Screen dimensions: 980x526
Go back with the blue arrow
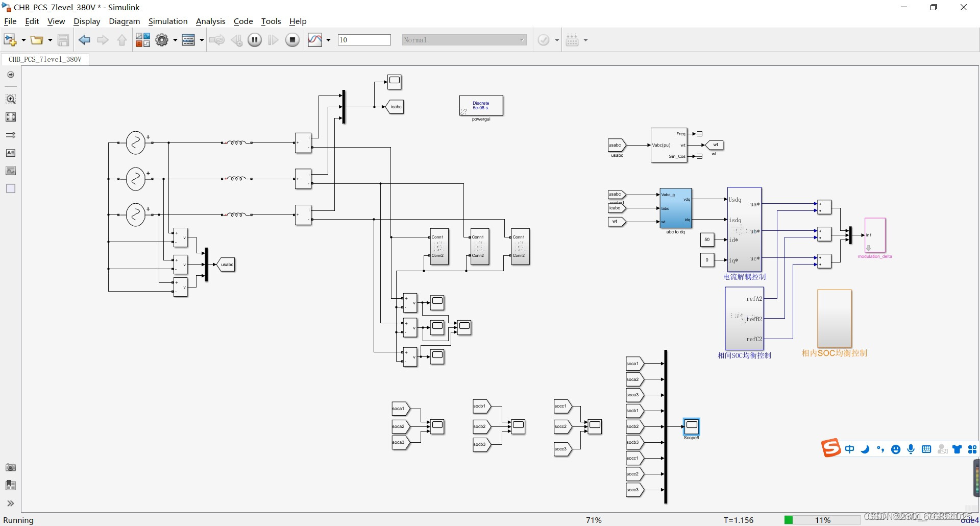84,40
